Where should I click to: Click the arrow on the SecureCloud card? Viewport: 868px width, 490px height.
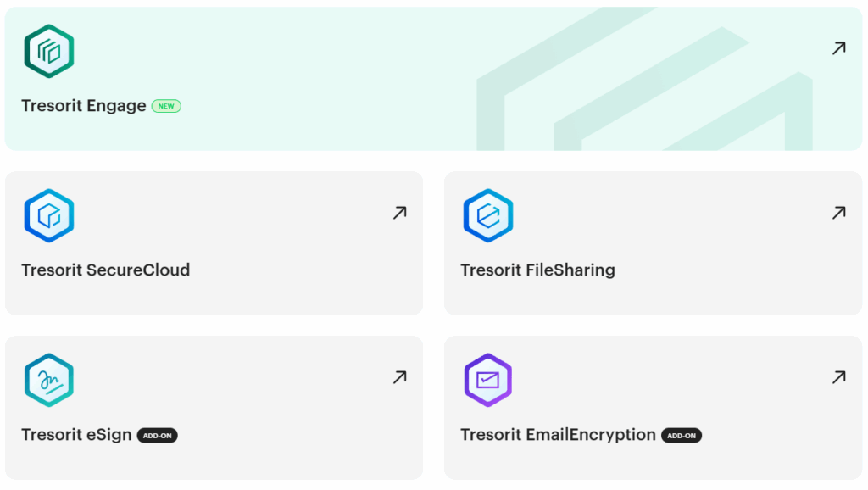(399, 213)
